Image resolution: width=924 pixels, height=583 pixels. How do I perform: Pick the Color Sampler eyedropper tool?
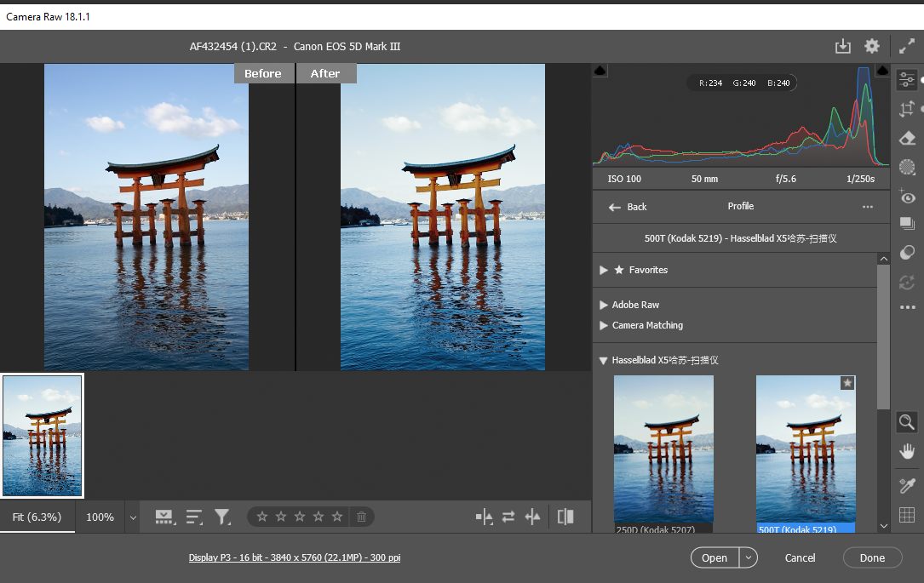907,485
